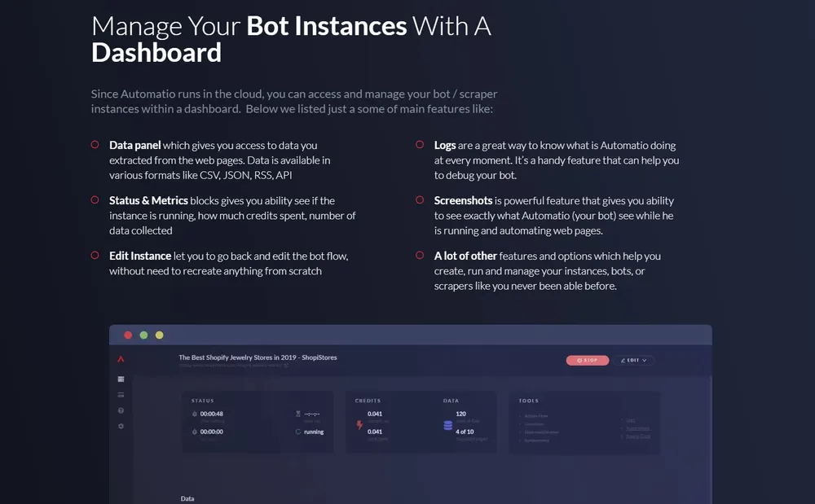Open the card/billing icon in the sidebar
815x504 pixels.
(121, 395)
